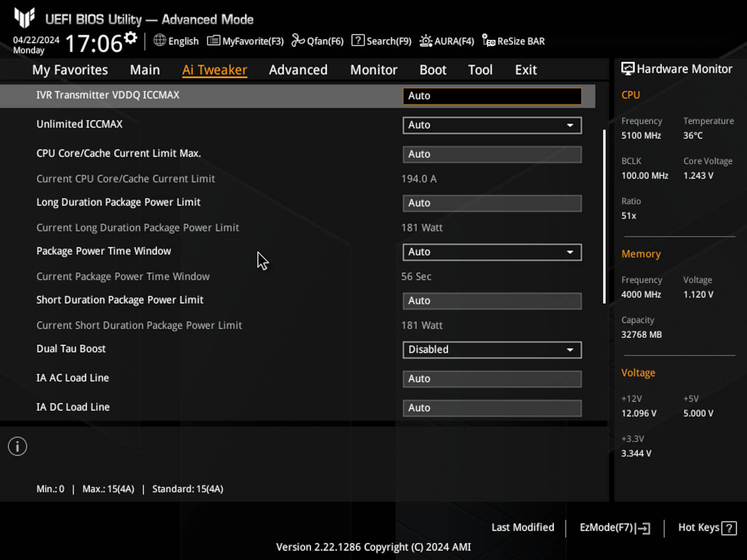
Task: Click the 56 Sec value
Action: tap(416, 276)
